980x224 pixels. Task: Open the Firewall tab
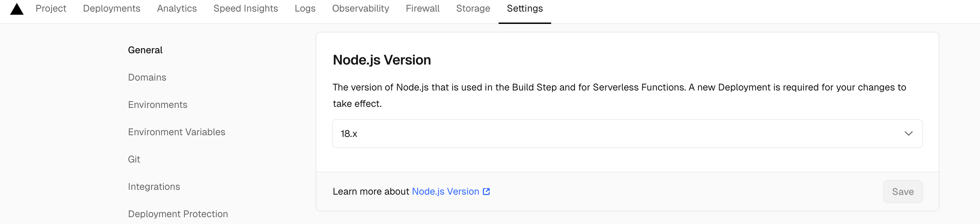(x=422, y=9)
